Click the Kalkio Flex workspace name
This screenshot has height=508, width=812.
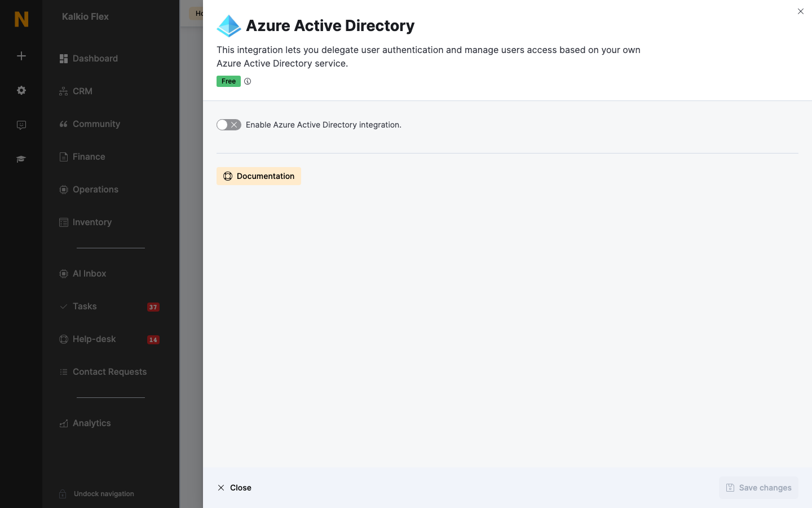click(x=85, y=17)
